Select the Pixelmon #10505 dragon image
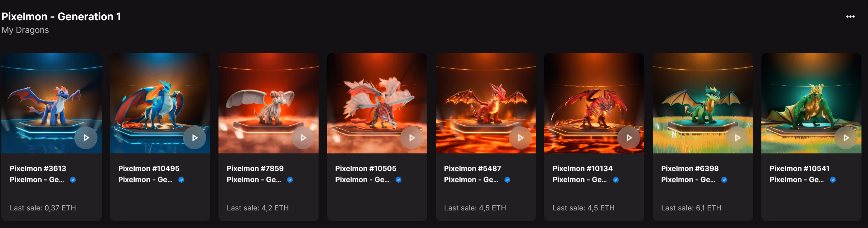Image resolution: width=868 pixels, height=228 pixels. (x=377, y=103)
